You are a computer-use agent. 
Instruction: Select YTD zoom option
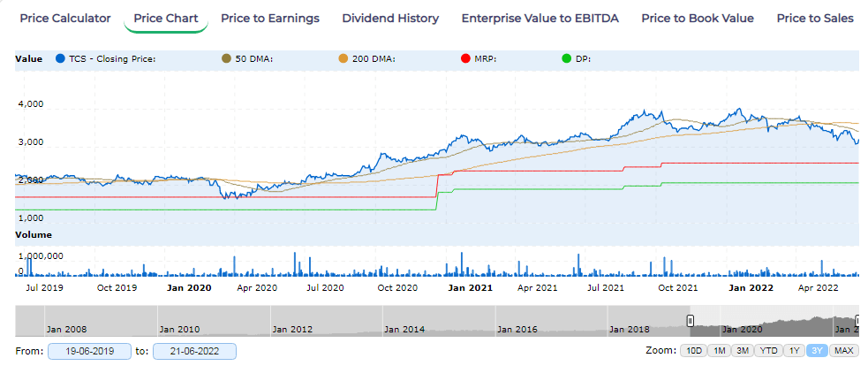(x=769, y=351)
